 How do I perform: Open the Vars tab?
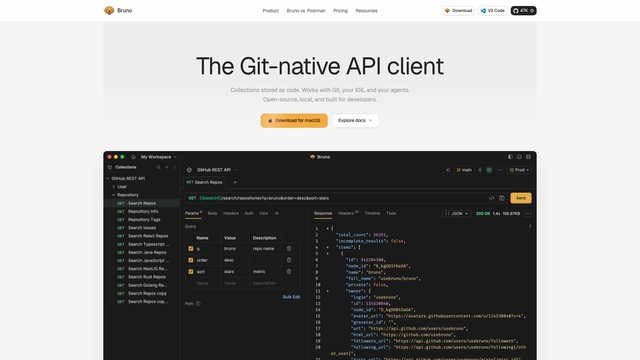(x=264, y=213)
